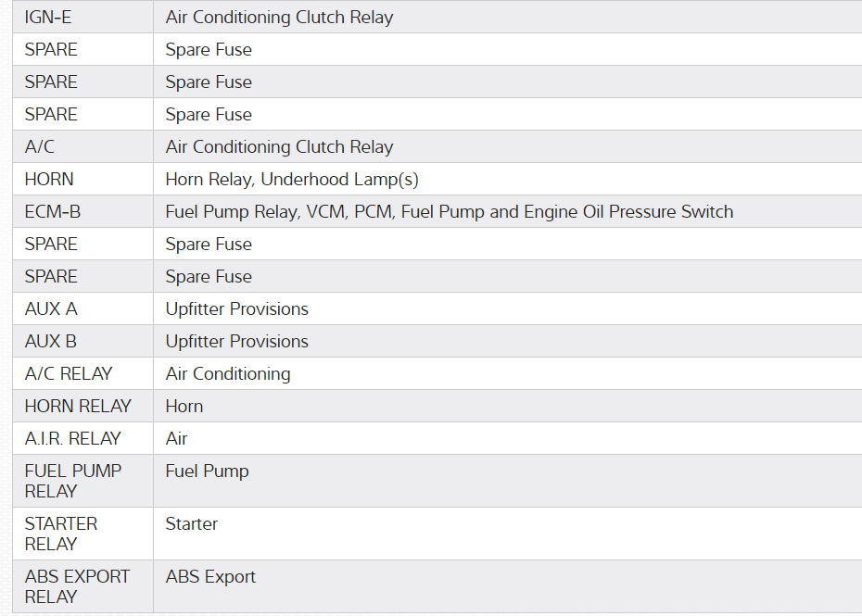Select the A/C fuse label cell

pos(40,147)
